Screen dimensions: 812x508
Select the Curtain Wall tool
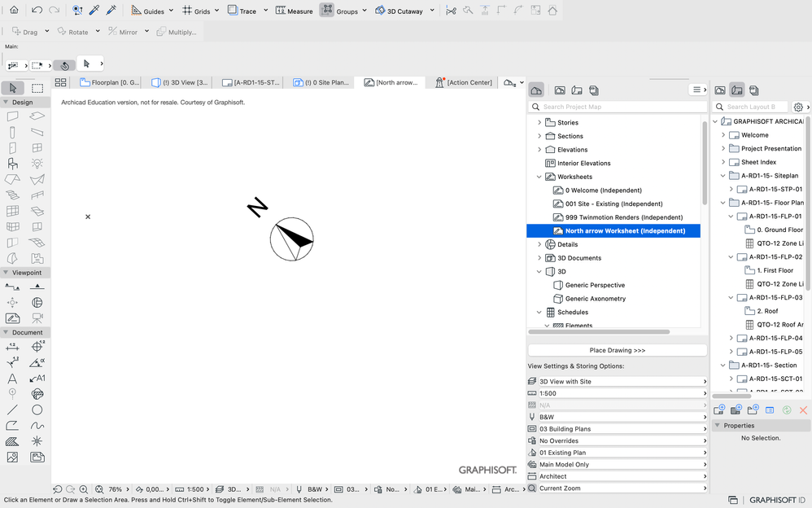coord(12,211)
